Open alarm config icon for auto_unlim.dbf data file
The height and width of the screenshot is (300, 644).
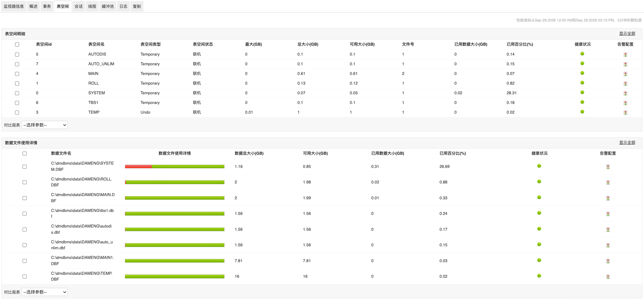coord(608,245)
